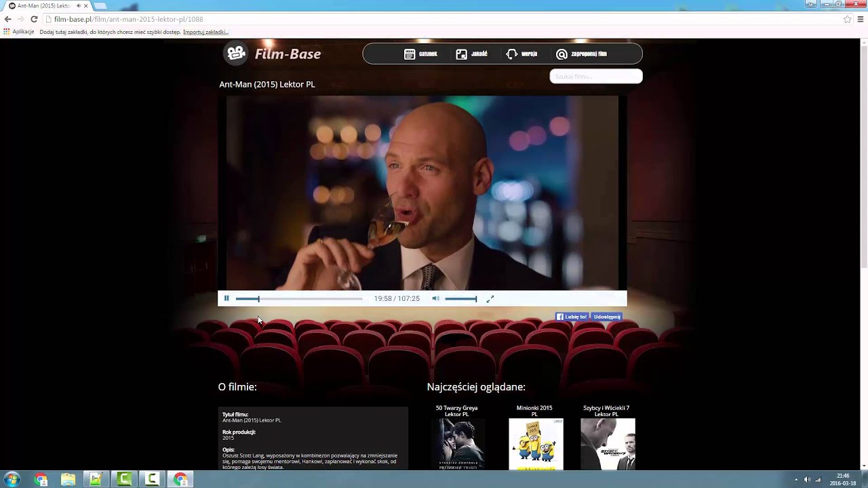Enter fullscreen mode in the player
The height and width of the screenshot is (488, 868).
coord(490,298)
